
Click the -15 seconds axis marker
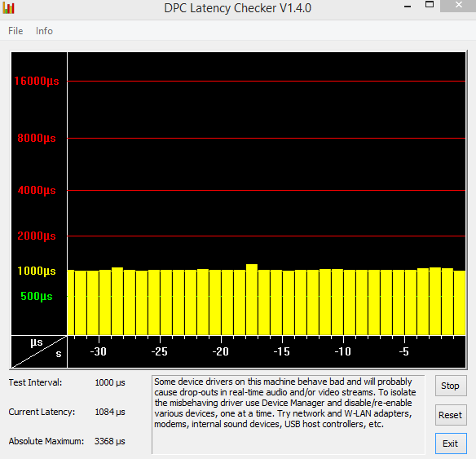coord(282,351)
